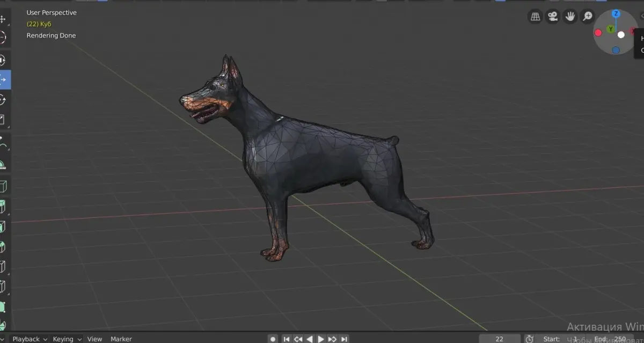This screenshot has height=343, width=644.
Task: Click the '(22) Куб' object label
Action: 39,24
